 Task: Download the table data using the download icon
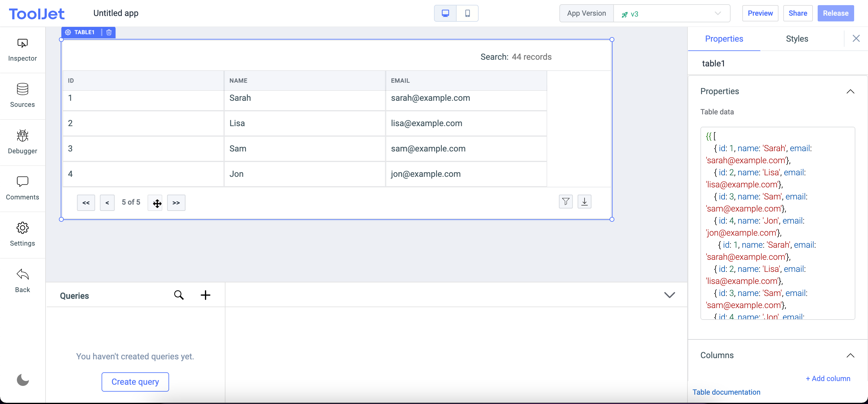click(x=584, y=201)
